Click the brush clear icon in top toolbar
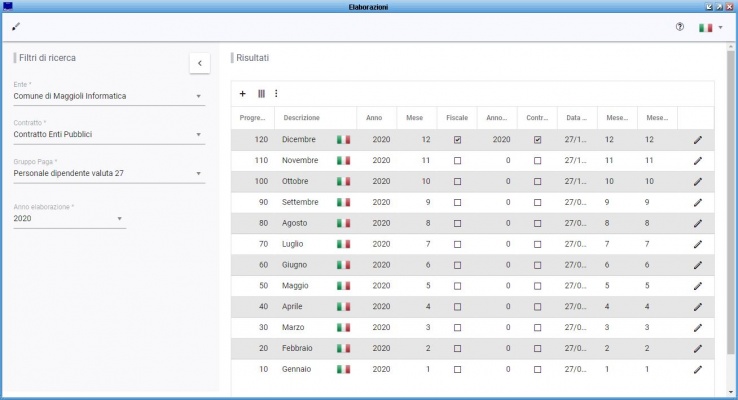 point(15,26)
